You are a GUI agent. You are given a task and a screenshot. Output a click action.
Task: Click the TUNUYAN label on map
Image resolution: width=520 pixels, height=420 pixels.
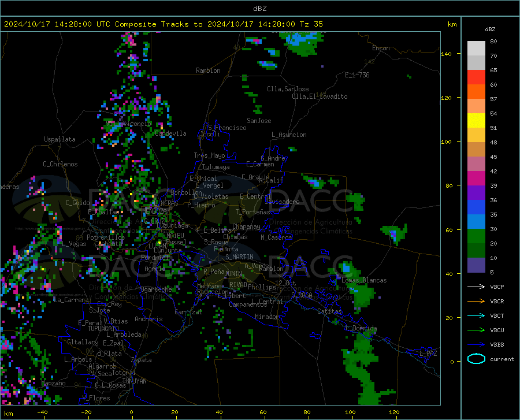pyautogui.click(x=134, y=381)
